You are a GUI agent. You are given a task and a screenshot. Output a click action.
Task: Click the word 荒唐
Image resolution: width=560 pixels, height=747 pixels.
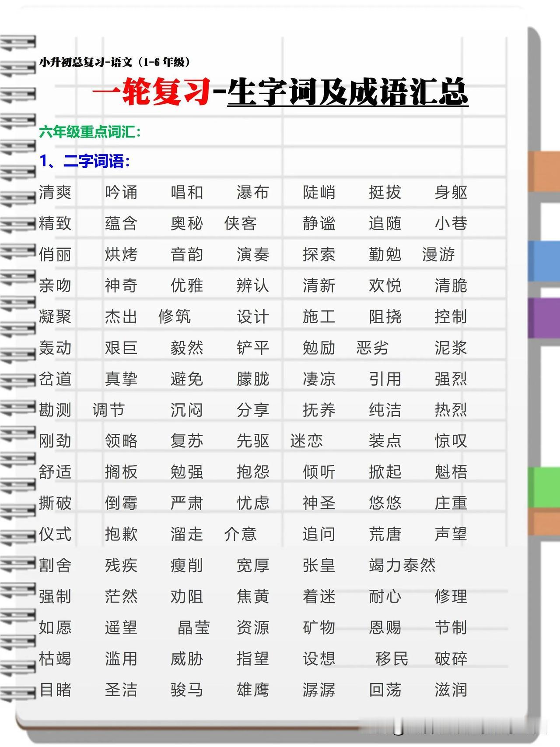coord(385,534)
